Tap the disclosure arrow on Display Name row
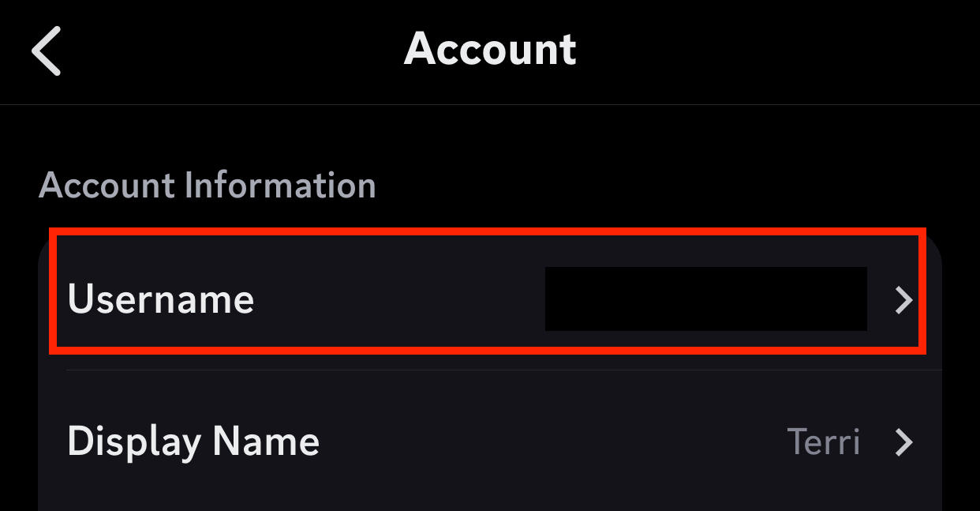Viewport: 980px width, 511px height. point(903,443)
